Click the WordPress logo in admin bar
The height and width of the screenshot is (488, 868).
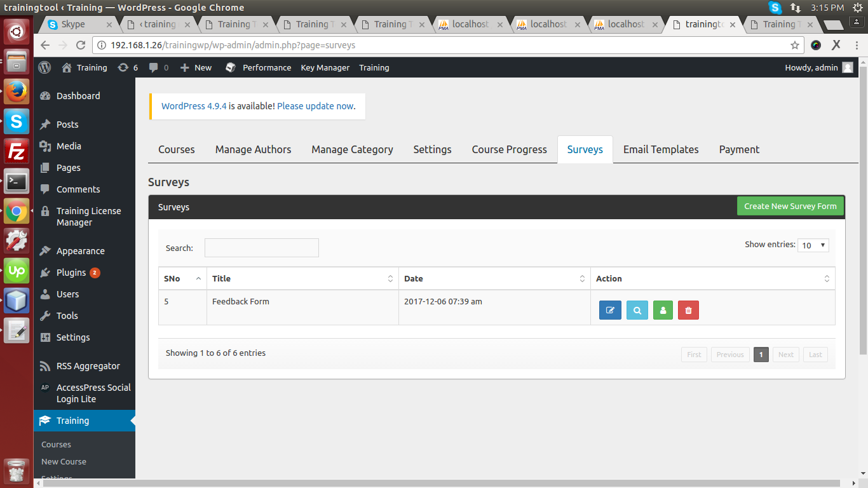click(44, 67)
